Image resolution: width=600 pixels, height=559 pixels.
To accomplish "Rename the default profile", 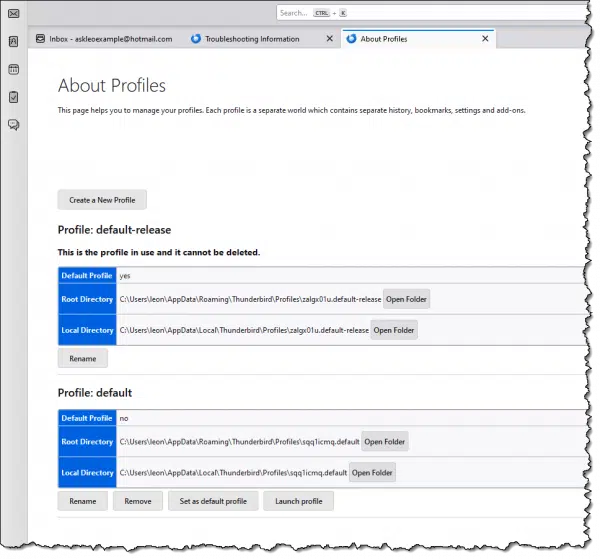I will pyautogui.click(x=83, y=501).
